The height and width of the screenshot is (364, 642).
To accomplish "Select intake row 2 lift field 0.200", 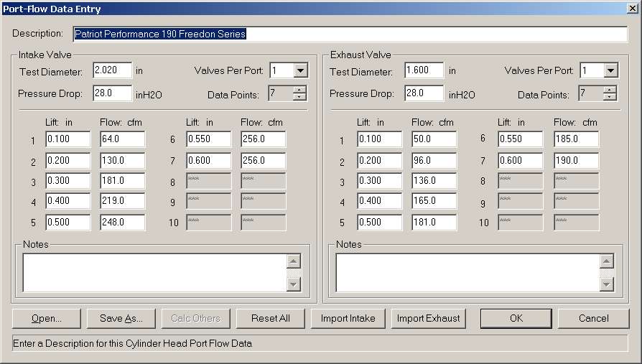I will click(68, 161).
